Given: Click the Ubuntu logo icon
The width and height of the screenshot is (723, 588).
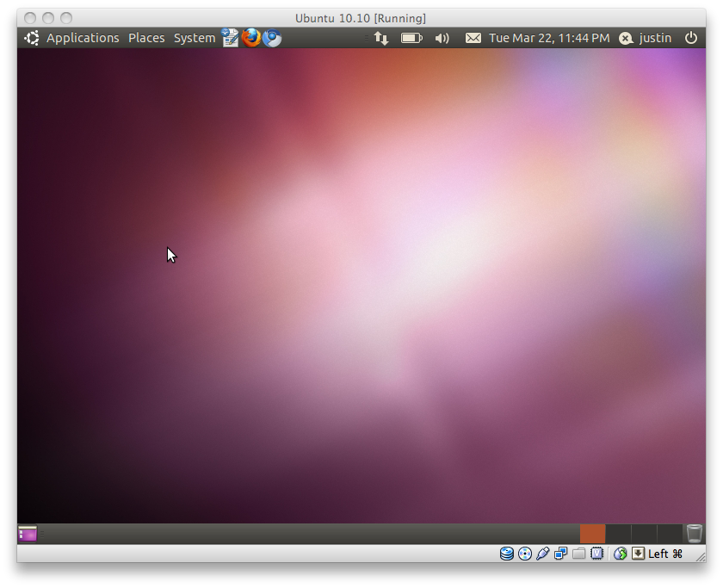Looking at the screenshot, I should click(x=31, y=38).
